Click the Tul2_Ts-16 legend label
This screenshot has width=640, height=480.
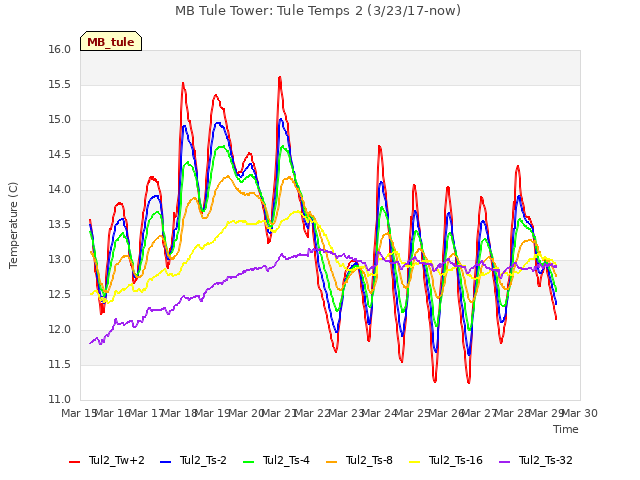(x=456, y=460)
